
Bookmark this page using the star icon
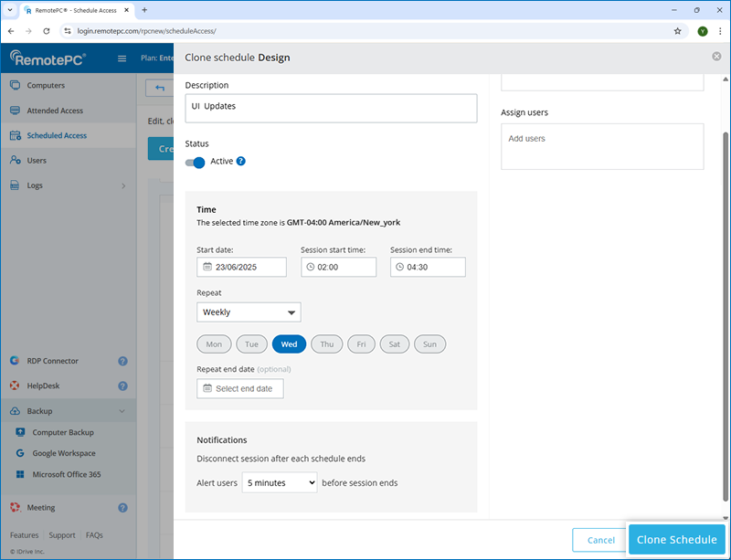pos(677,30)
